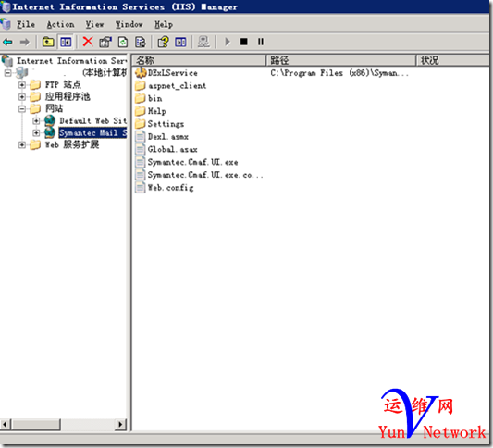Open the View menu
493x448 pixels.
(94, 24)
